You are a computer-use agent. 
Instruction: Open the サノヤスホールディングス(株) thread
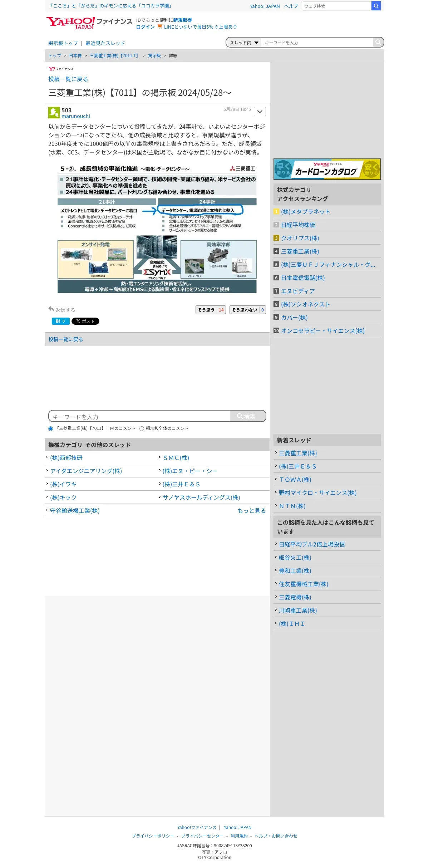pos(201,497)
